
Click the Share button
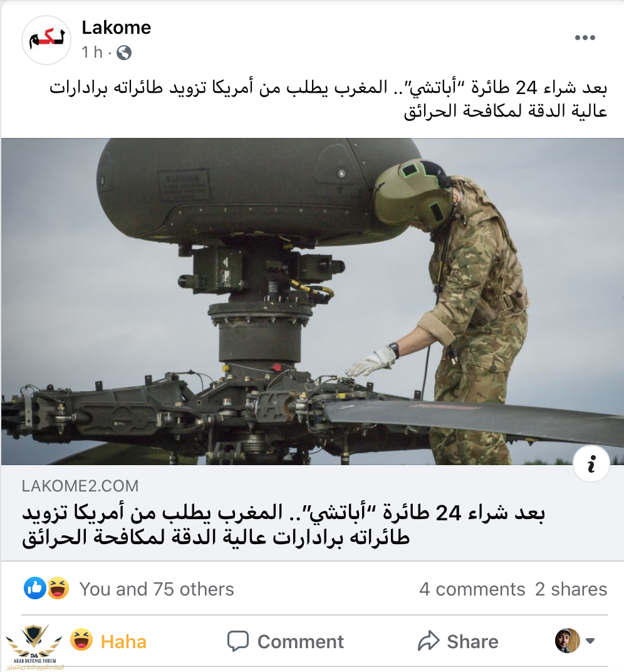(x=458, y=641)
